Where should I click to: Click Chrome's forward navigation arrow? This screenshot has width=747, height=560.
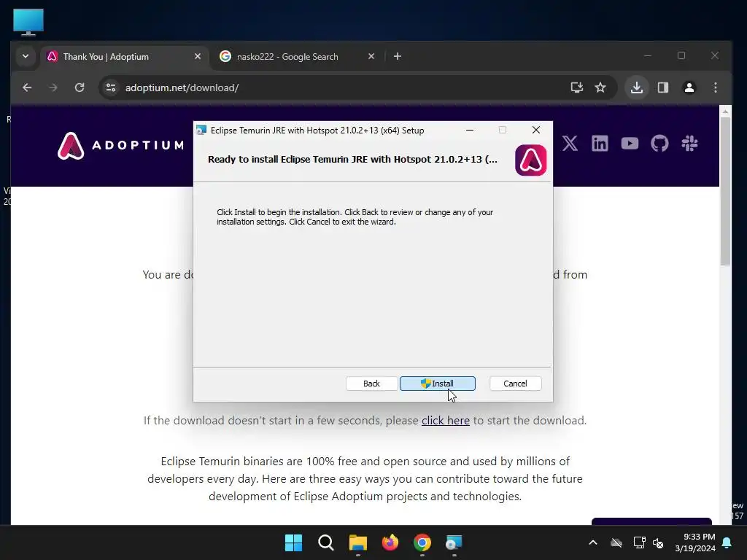click(53, 87)
